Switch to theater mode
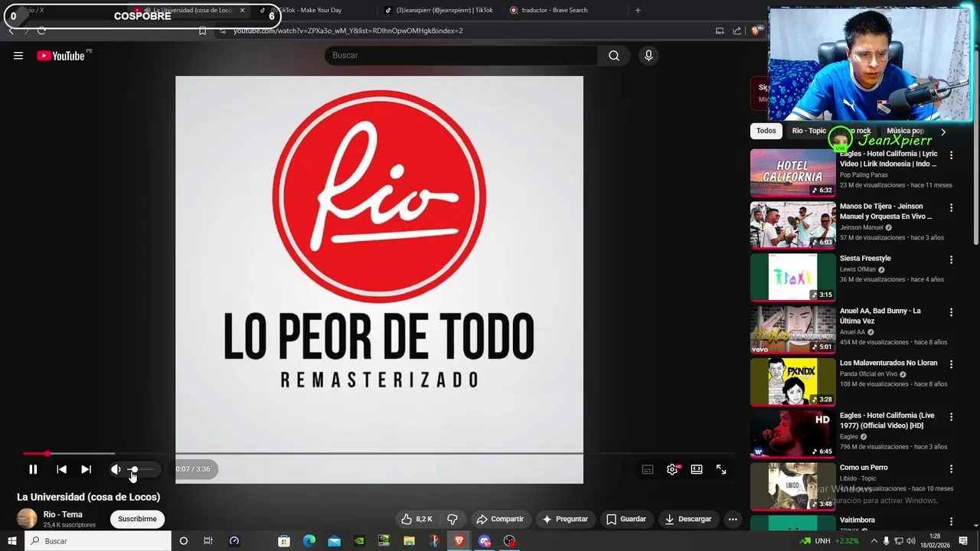The width and height of the screenshot is (980, 551). [697, 469]
